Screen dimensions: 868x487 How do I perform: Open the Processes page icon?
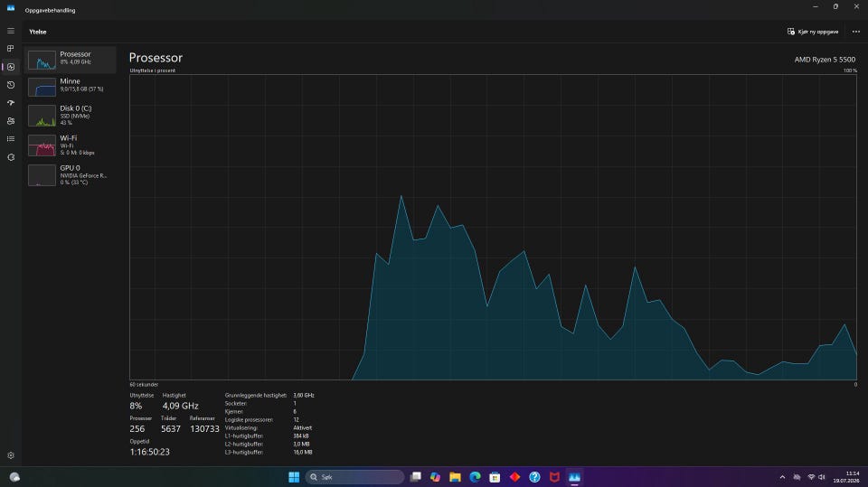[x=11, y=49]
